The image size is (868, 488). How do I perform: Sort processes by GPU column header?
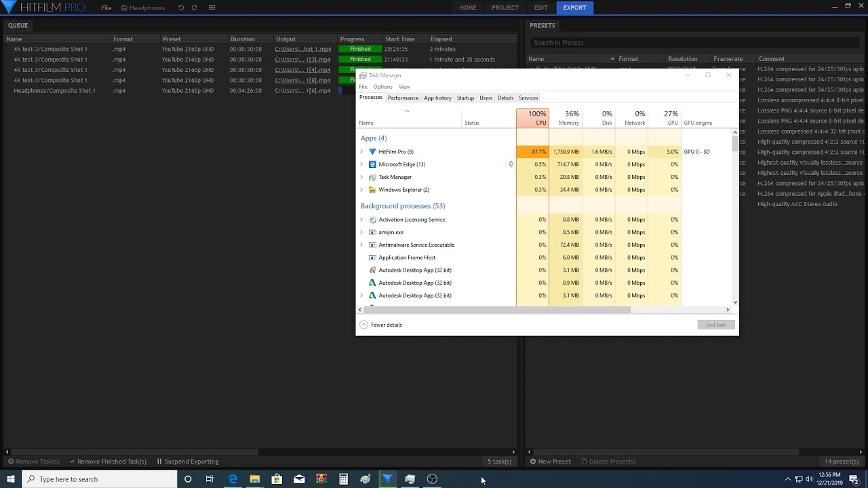pos(665,118)
